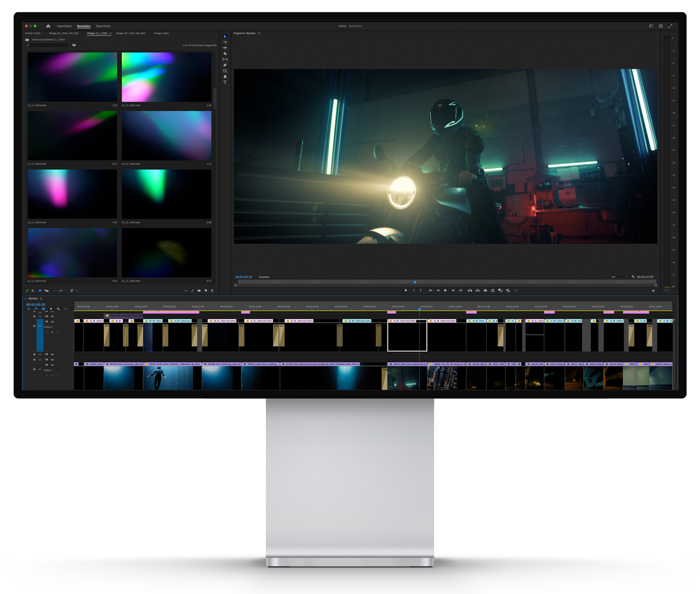Switch project panel to icon view
Viewport: 700px width, 594px height.
tap(40, 291)
